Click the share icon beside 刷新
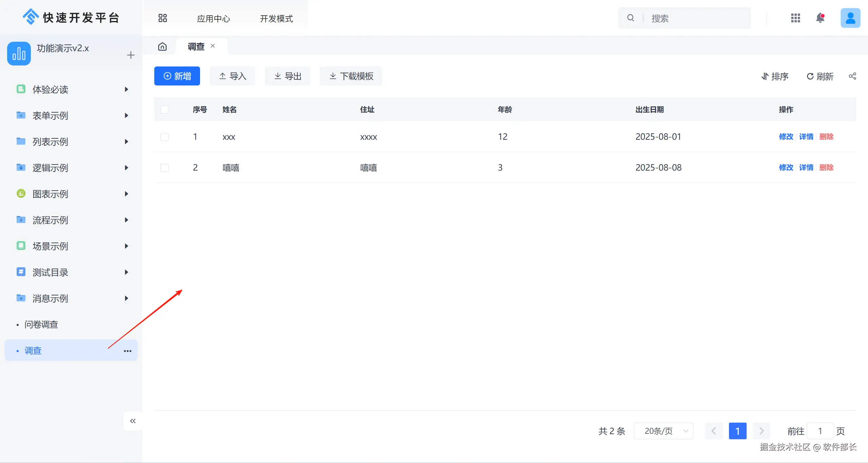 click(852, 76)
